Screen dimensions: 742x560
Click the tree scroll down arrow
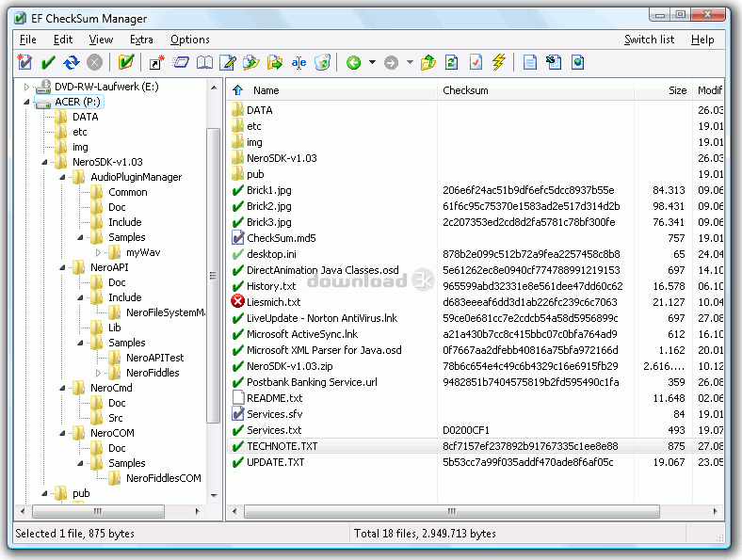tap(214, 496)
